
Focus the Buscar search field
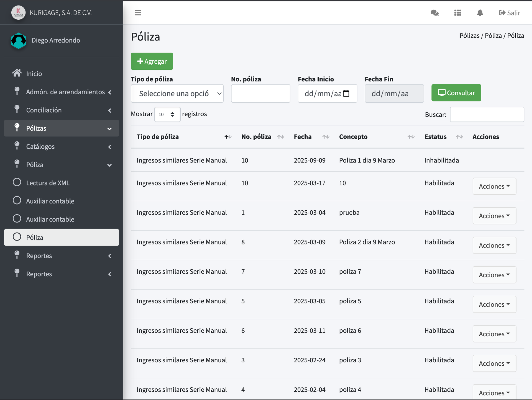click(487, 114)
